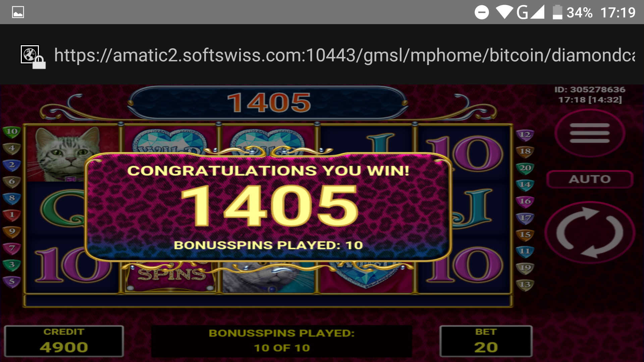Tap the circular spin arrows button
644x362 pixels.
point(590,232)
